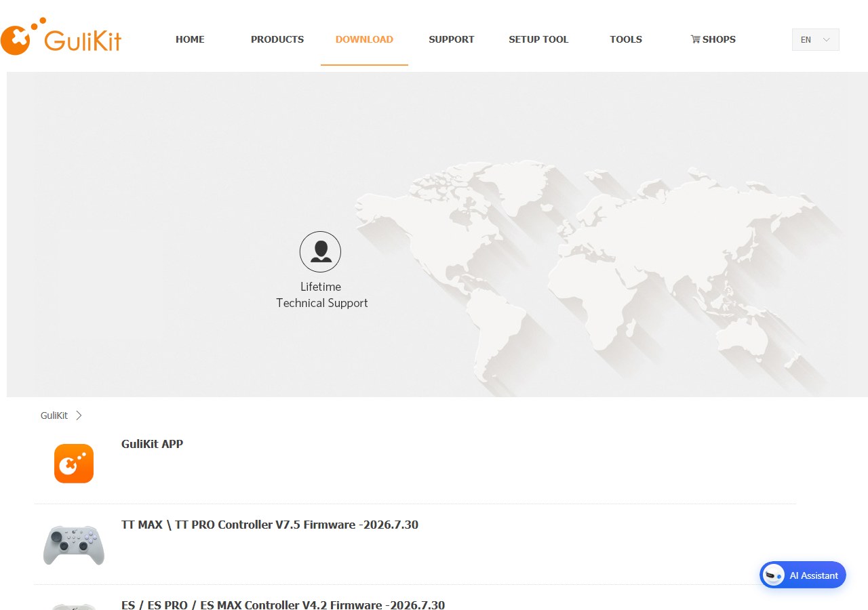Open the HOME menu item
The width and height of the screenshot is (868, 610).
click(x=190, y=39)
